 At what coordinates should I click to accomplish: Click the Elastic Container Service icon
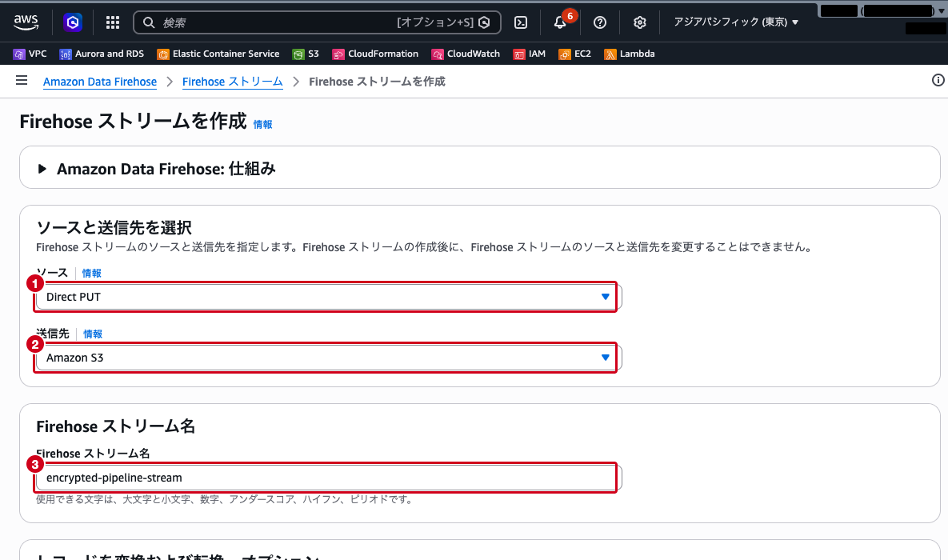[x=162, y=54]
